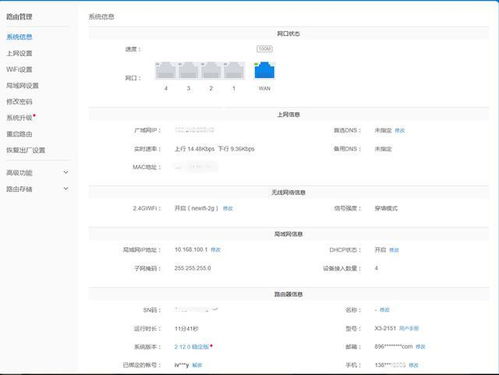Viewport: 499px width, 375px height.
Task: Open WiFi设置 in the sidebar
Action: pos(19,69)
